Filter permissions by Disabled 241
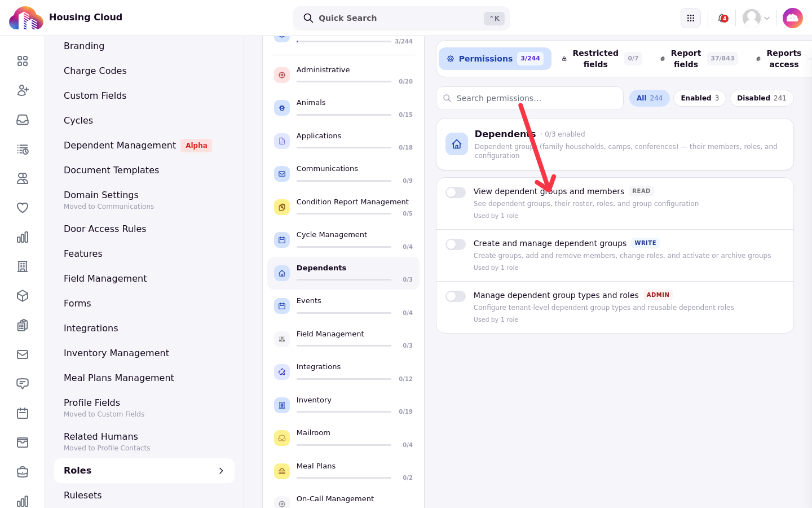This screenshot has width=812, height=508. [x=762, y=98]
